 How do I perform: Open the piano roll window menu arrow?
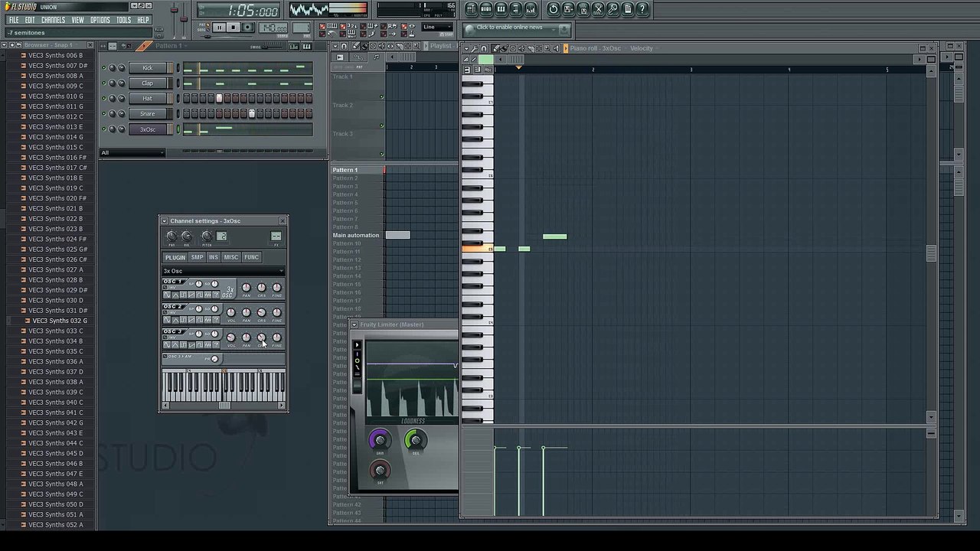click(x=467, y=48)
